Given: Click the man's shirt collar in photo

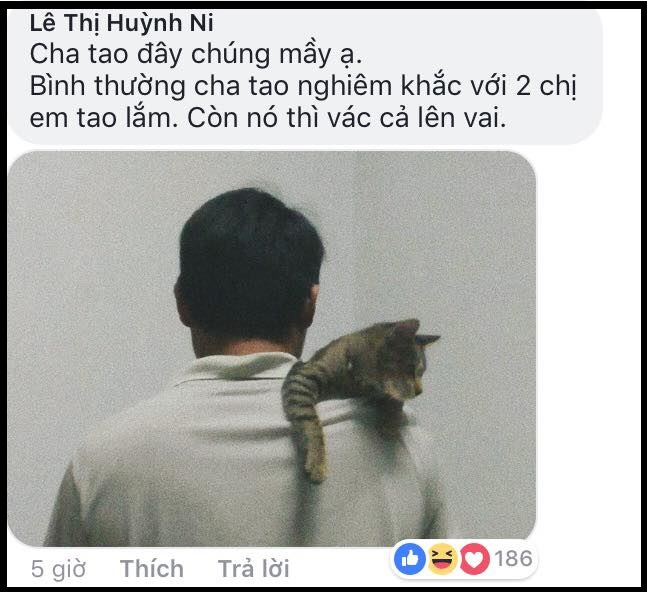Looking at the screenshot, I should 239,367.
